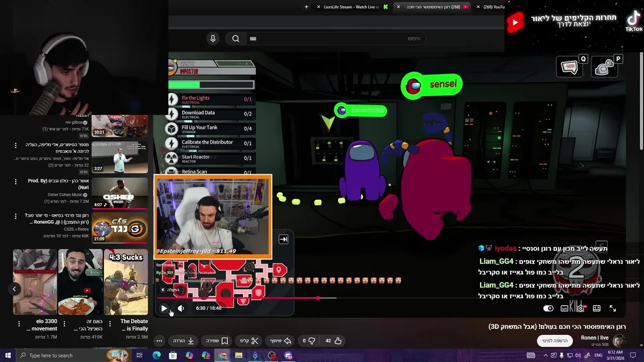Click the Subscribe button (הרשמה למינוי)
644x362 pixels.
pyautogui.click(x=555, y=340)
